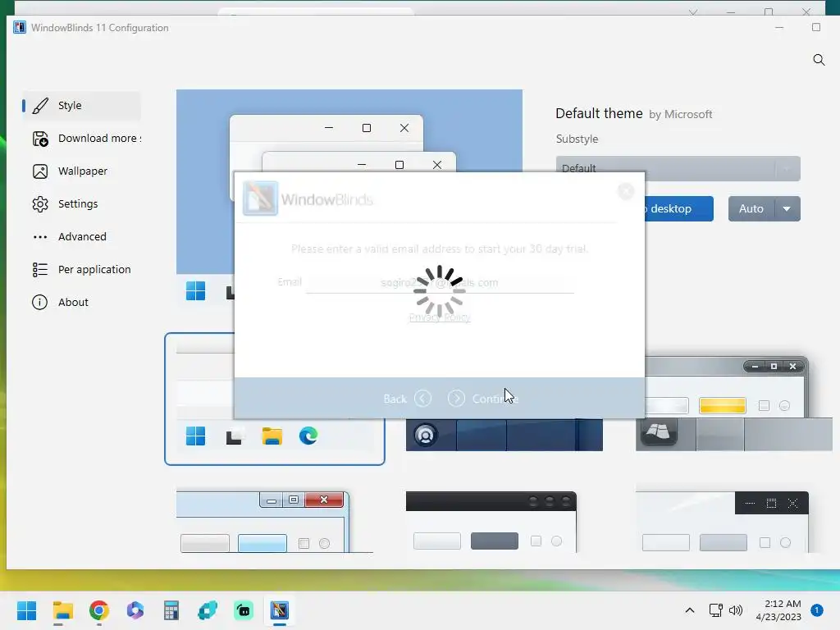Click the Style brush icon
Screen dimensions: 840x630
click(40, 106)
